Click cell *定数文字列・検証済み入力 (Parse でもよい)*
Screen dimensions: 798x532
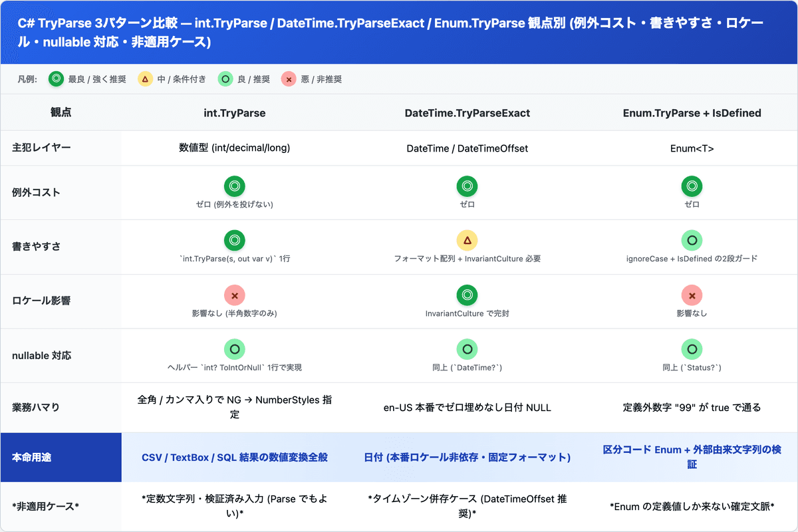pos(234,507)
